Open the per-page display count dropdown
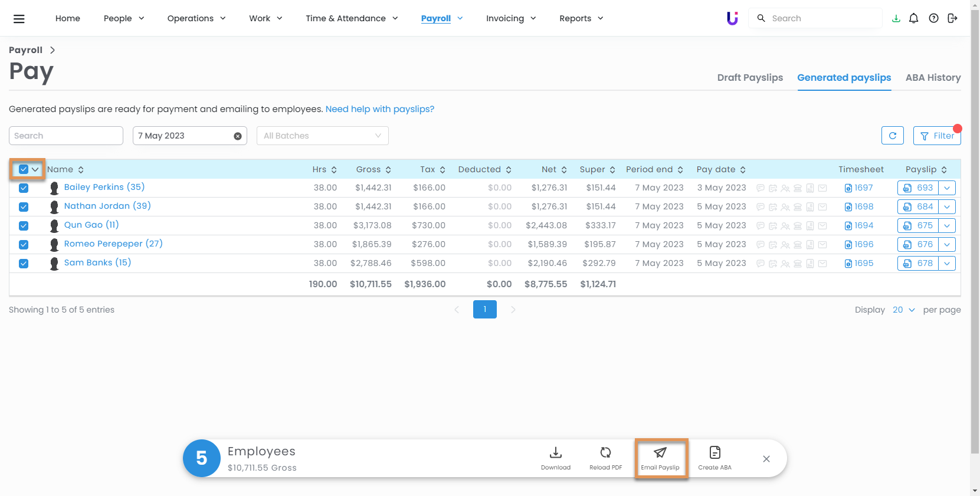980x496 pixels. coord(903,310)
